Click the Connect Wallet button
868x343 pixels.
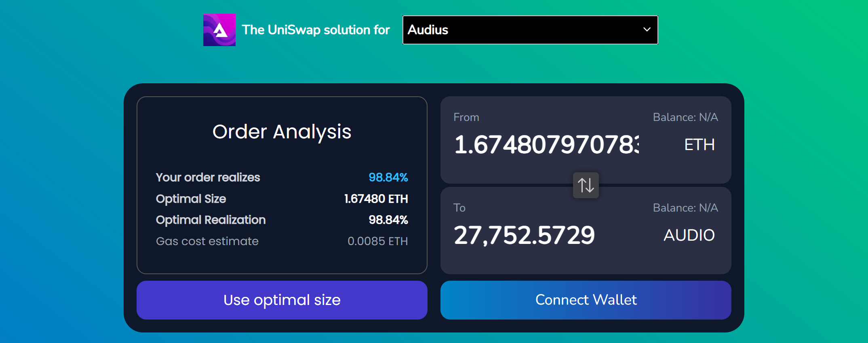(586, 300)
